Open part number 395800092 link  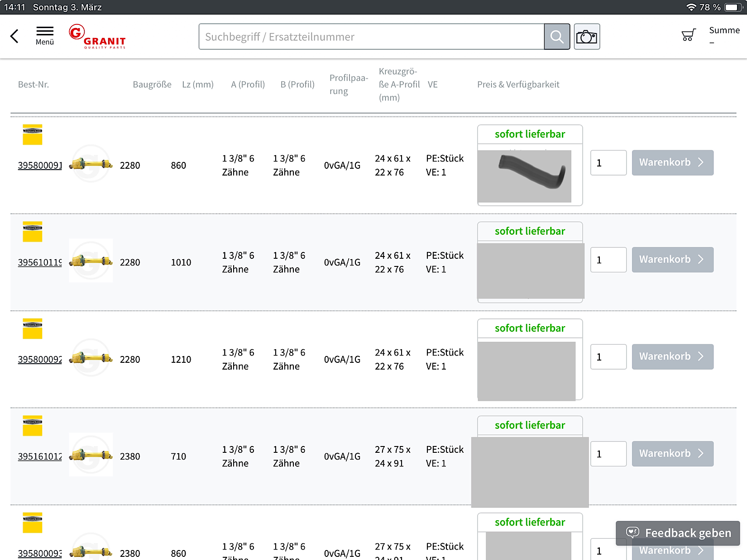(x=40, y=360)
